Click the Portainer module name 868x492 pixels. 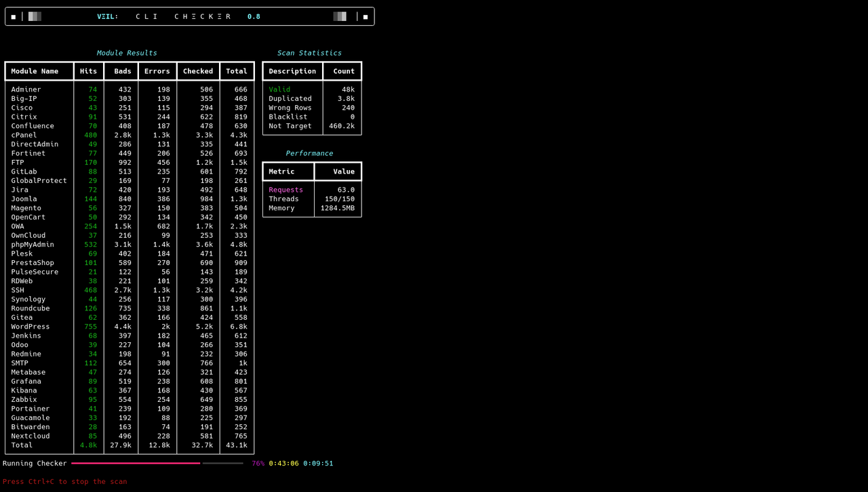pos(31,409)
